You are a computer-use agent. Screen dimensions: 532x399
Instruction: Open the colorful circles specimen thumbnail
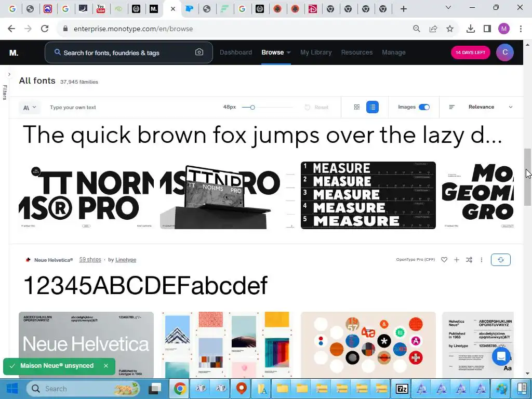[x=368, y=345]
